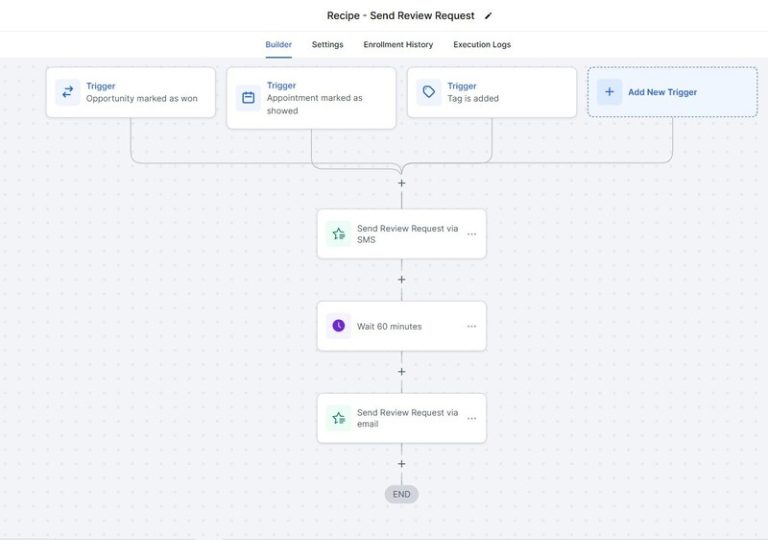Click the plus icon in Add New Trigger
Viewport: 768px width, 540px height.
click(609, 92)
